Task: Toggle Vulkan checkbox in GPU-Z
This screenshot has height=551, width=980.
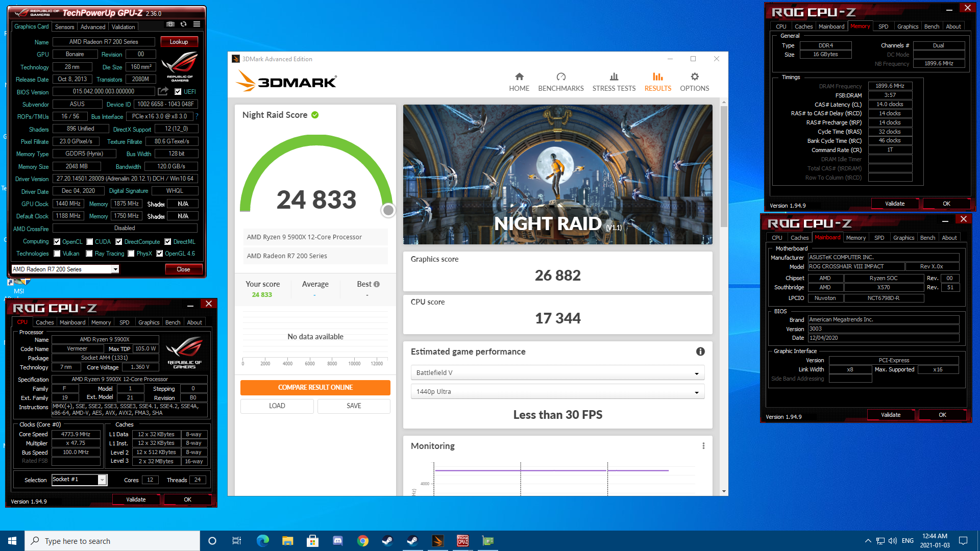Action: [57, 254]
